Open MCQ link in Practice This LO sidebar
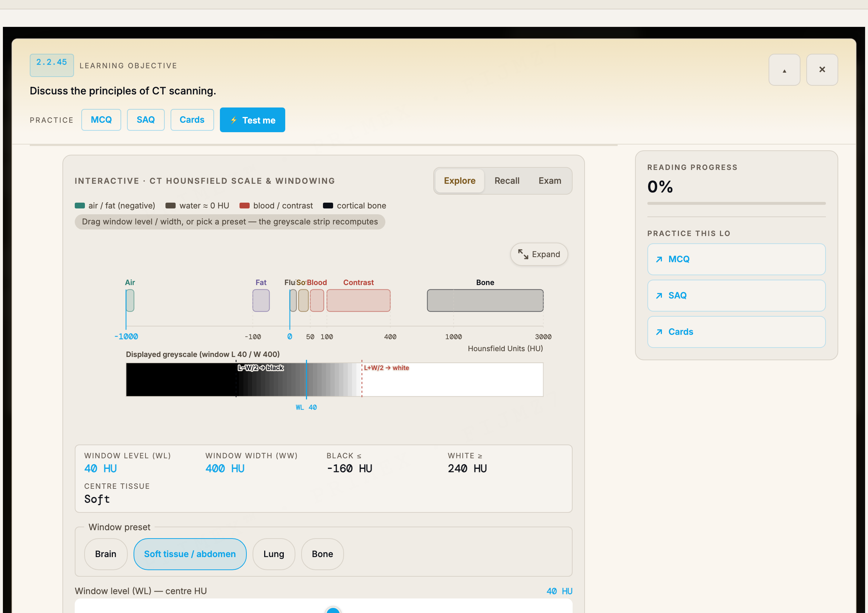Image resolution: width=868 pixels, height=613 pixels. (x=736, y=259)
